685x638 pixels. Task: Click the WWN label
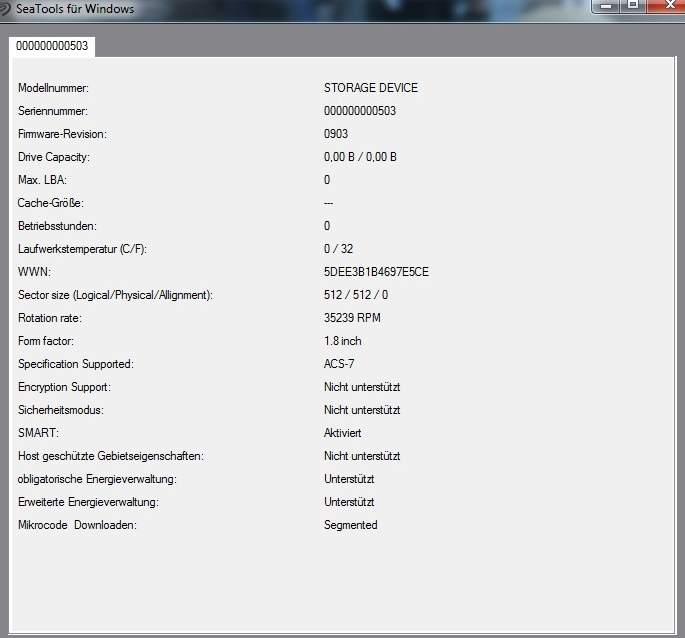[x=34, y=272]
